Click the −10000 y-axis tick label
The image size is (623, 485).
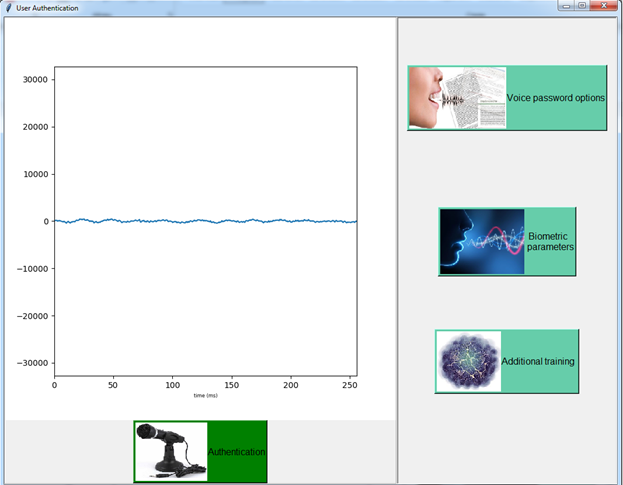(x=33, y=269)
